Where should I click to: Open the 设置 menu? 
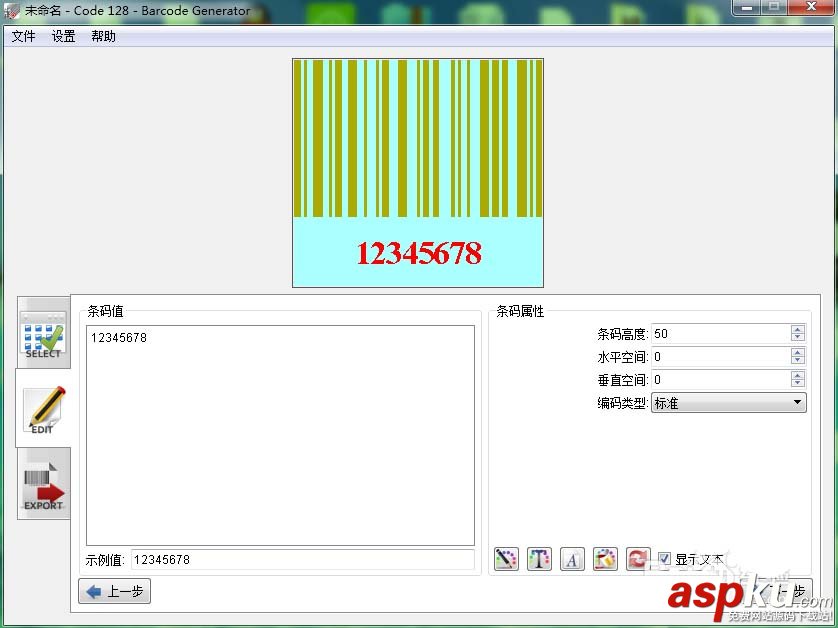(x=63, y=36)
